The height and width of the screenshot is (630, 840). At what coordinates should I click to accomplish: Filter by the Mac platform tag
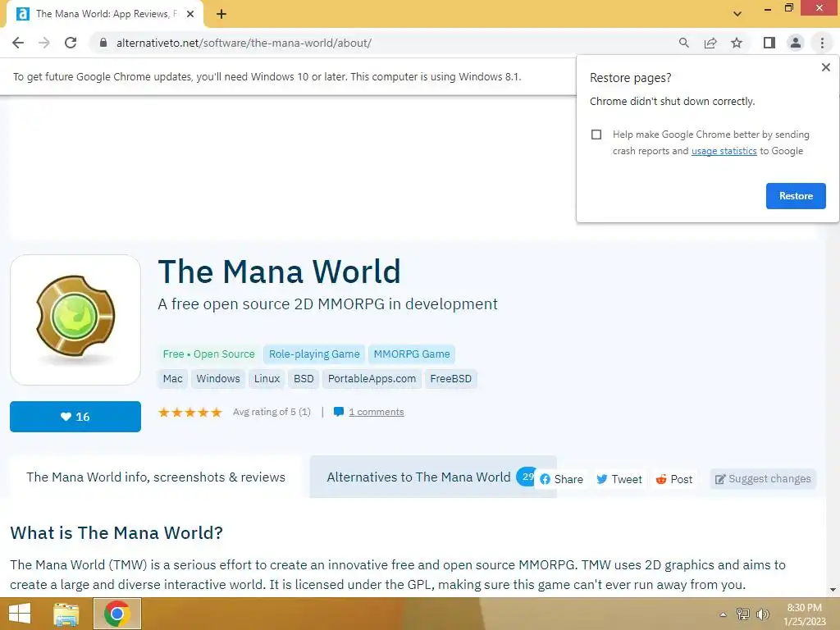coord(172,379)
